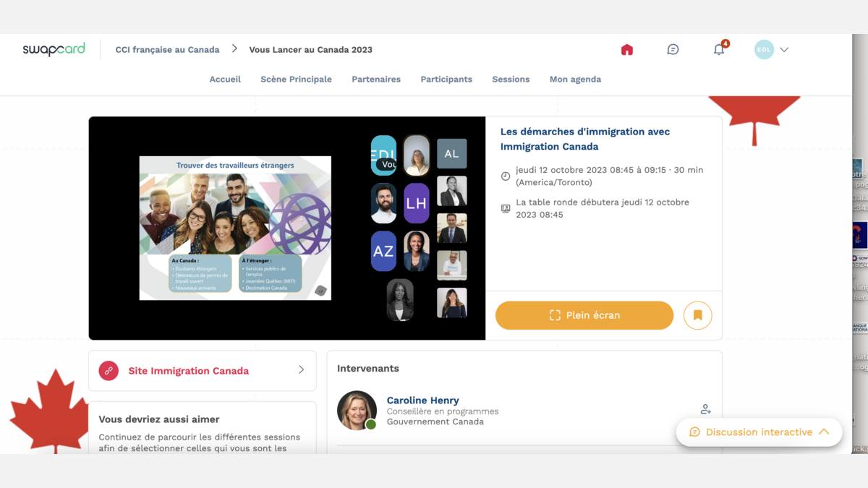Switch to the Sessions tab

click(x=511, y=80)
